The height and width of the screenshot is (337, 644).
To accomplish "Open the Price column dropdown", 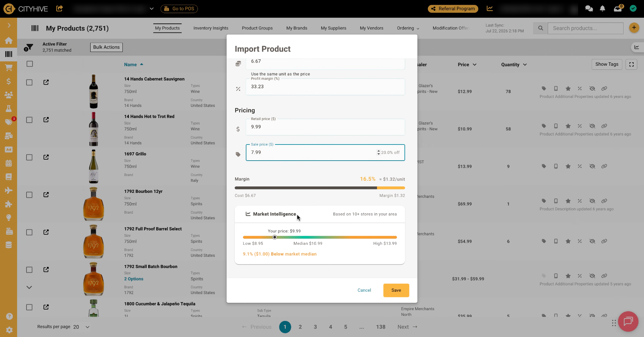I will 475,65.
